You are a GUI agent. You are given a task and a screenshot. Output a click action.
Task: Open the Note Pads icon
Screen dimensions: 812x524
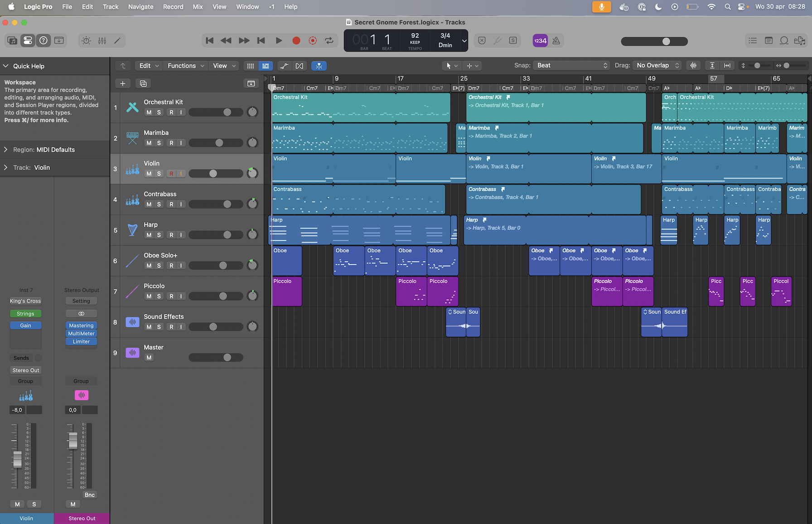tap(768, 40)
